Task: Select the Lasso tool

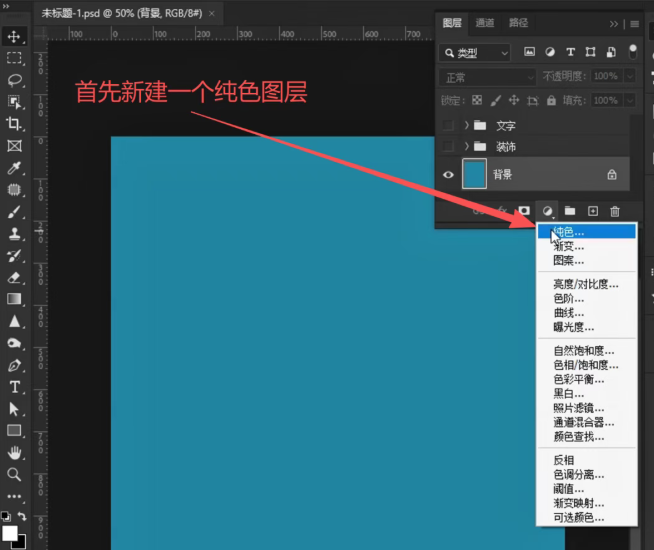Action: [14, 80]
